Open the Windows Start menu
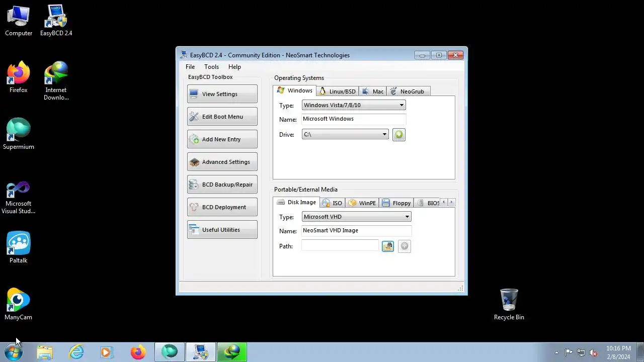This screenshot has height=362, width=644. (14, 352)
